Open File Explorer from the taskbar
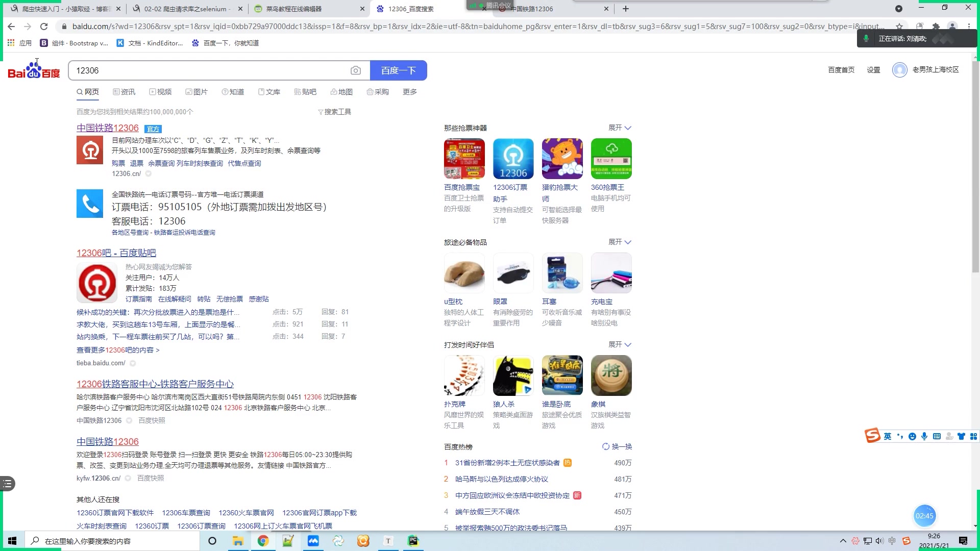The image size is (980, 551). pyautogui.click(x=238, y=541)
